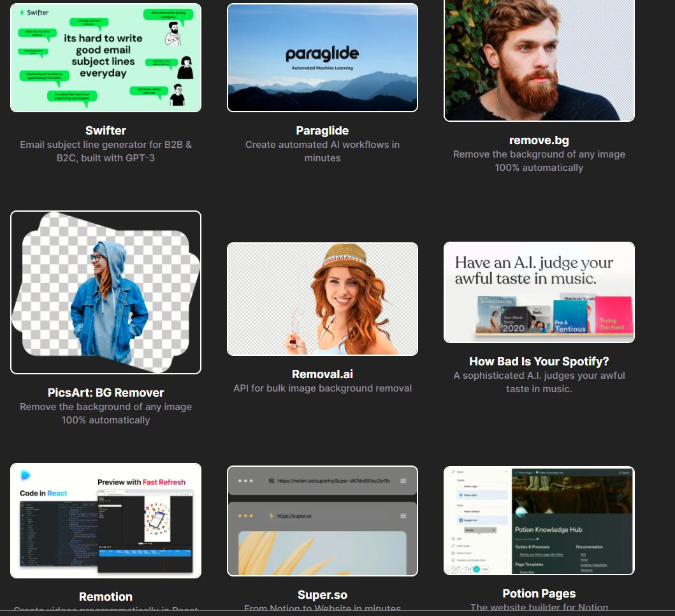
Task: Open the Swifter thumbnail image
Action: (105, 58)
